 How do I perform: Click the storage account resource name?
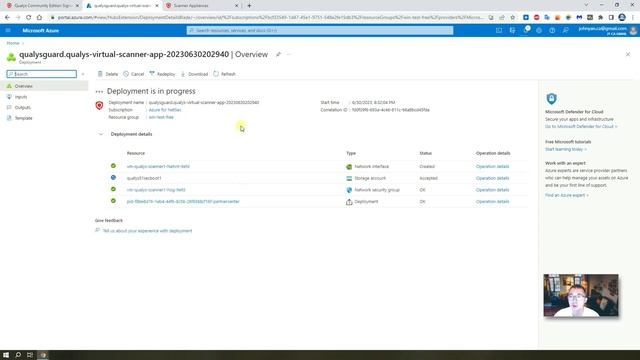[x=144, y=178]
